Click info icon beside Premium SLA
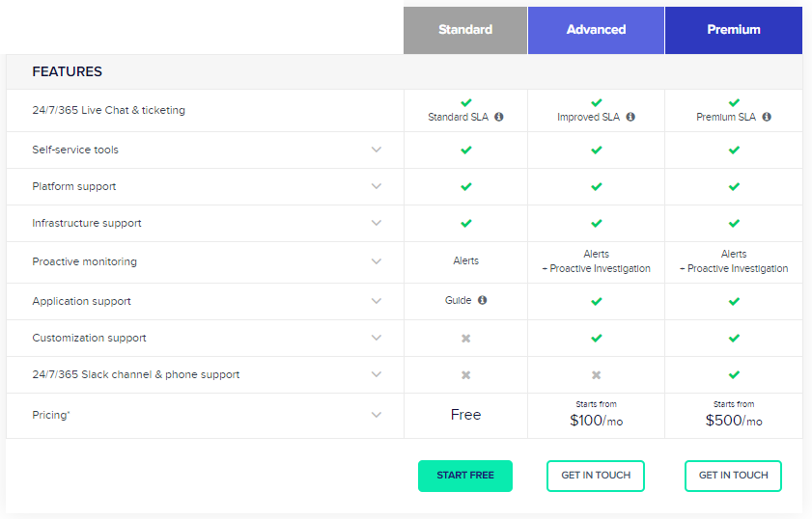 (x=767, y=117)
